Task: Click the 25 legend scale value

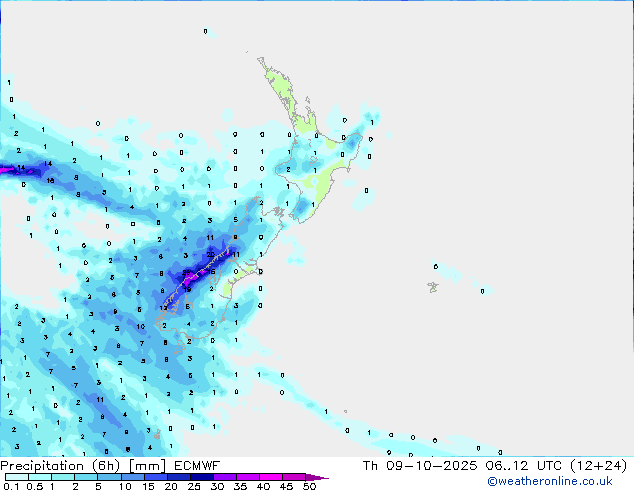Action: (194, 486)
